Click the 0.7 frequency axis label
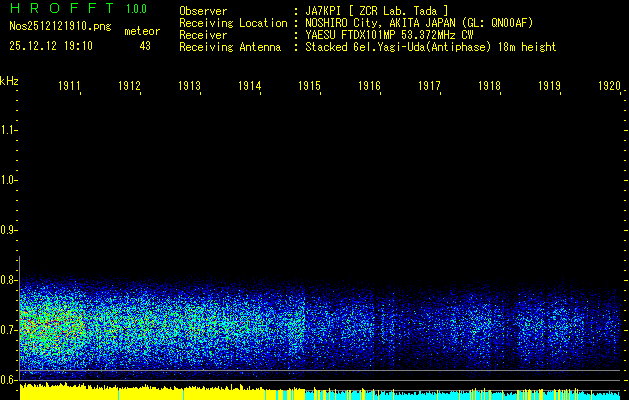 (9, 329)
